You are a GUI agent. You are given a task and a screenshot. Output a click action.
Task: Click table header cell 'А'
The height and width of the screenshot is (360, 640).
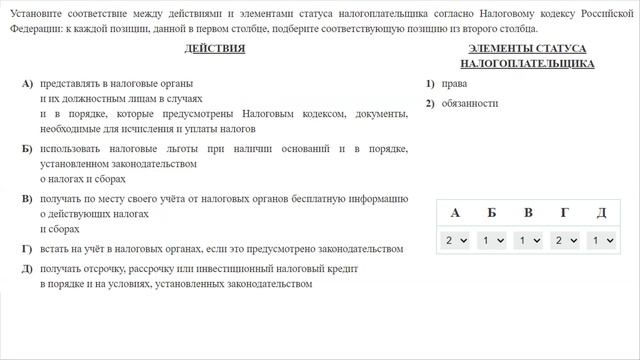point(455,213)
